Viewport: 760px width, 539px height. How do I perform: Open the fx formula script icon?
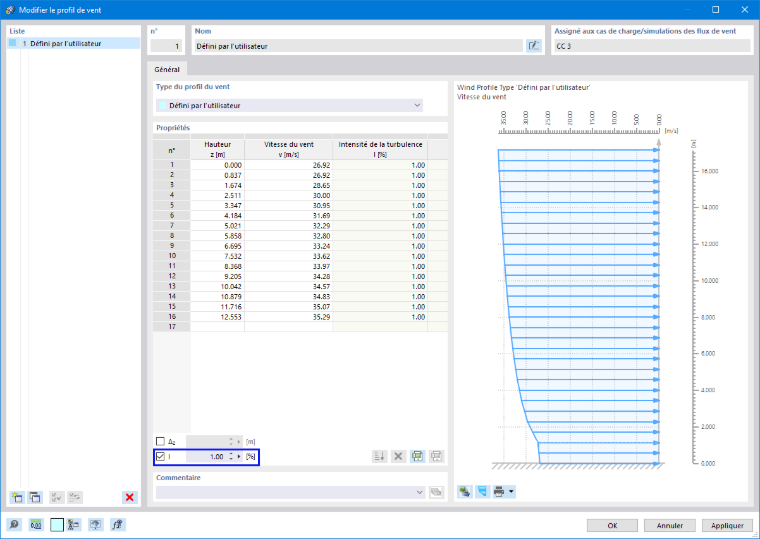coord(117,524)
